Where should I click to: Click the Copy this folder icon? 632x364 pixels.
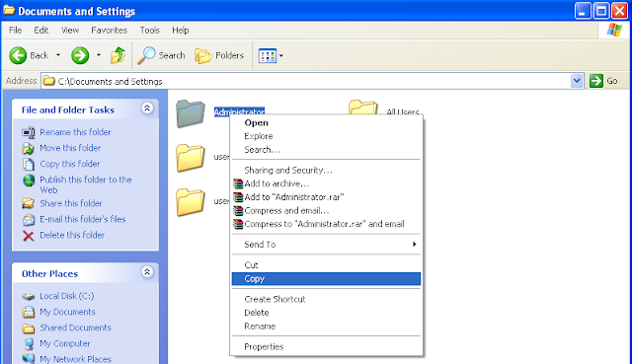pyautogui.click(x=29, y=165)
